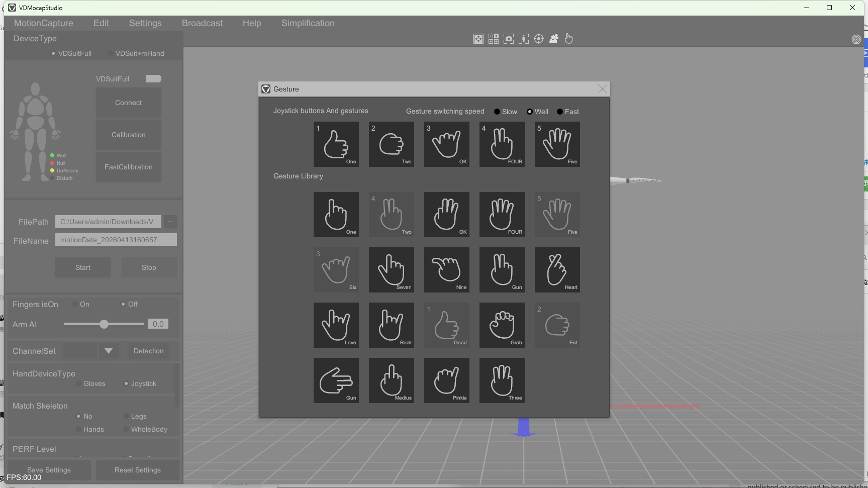Select the Heart gesture in library
Viewport: 868px width, 488px height.
[x=557, y=270]
